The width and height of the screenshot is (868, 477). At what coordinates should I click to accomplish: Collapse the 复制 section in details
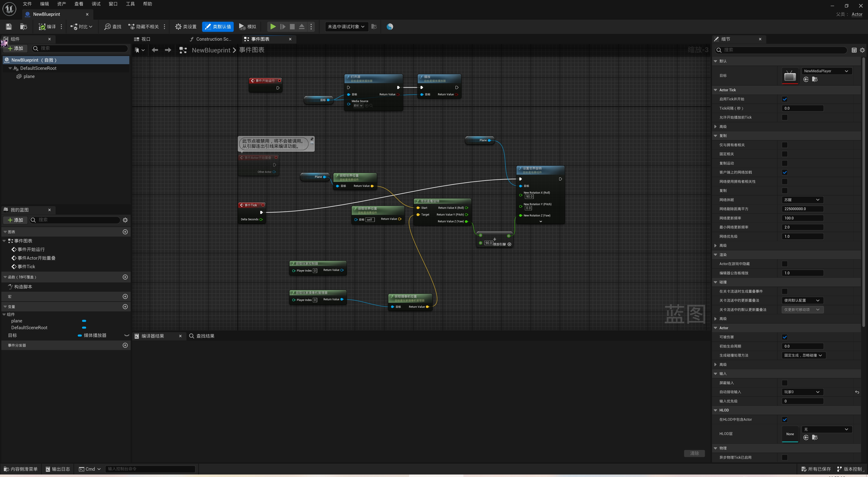715,136
